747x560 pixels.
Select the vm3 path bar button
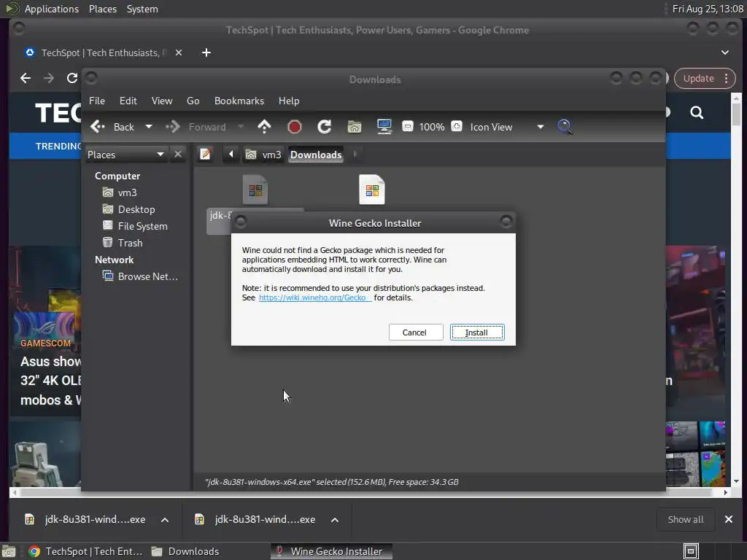pyautogui.click(x=263, y=155)
